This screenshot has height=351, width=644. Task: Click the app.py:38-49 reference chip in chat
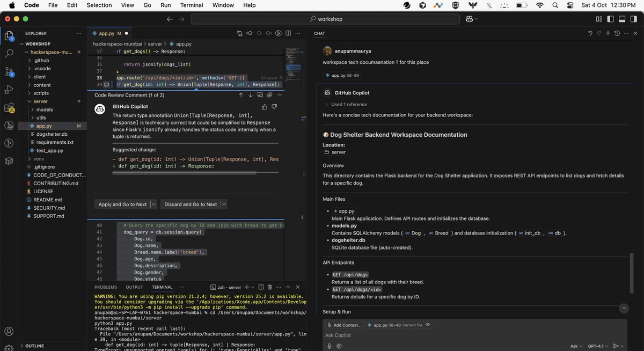tap(341, 76)
